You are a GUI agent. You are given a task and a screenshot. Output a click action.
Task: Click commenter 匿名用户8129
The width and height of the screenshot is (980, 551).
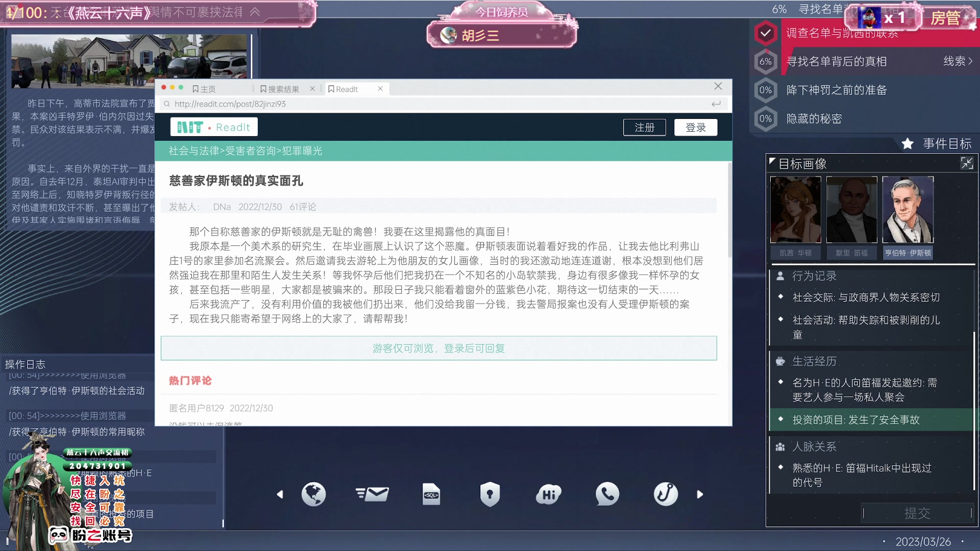[x=197, y=408]
